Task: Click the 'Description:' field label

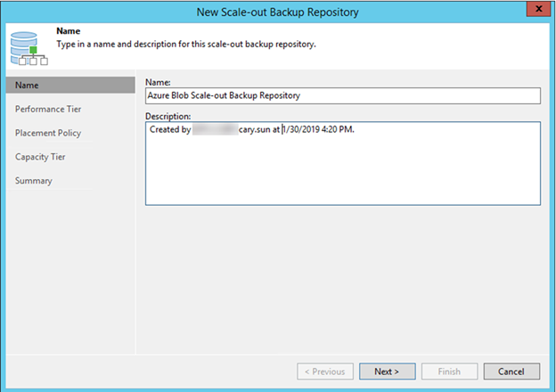Action: pyautogui.click(x=168, y=116)
